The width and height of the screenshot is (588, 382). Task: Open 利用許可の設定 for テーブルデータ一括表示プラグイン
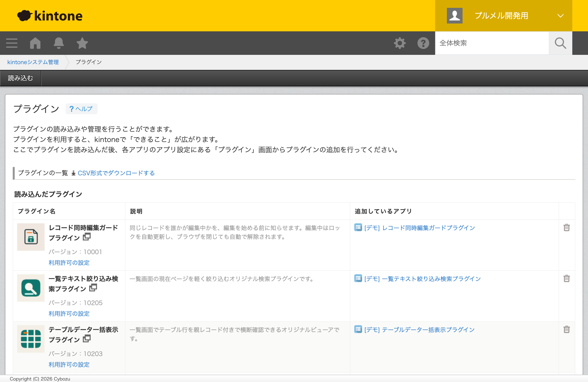(69, 364)
